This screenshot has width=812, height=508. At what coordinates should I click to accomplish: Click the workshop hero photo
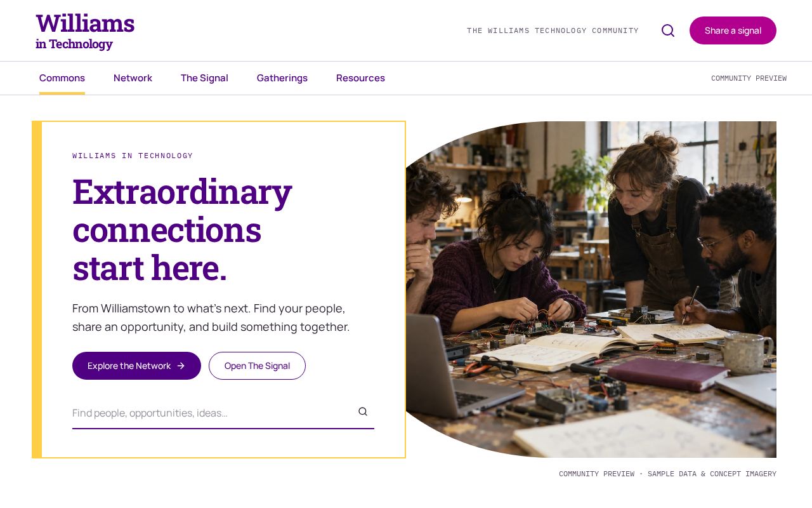point(591,290)
